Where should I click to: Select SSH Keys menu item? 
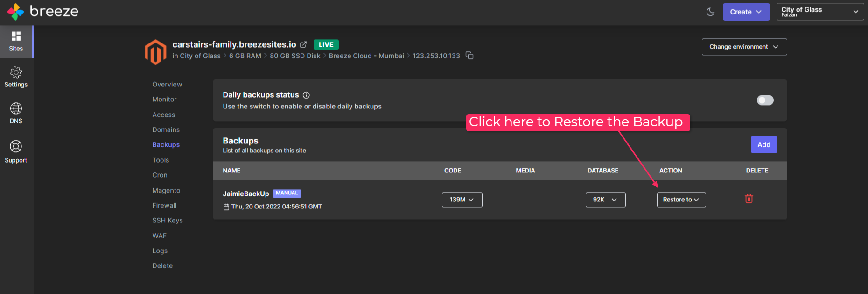168,221
